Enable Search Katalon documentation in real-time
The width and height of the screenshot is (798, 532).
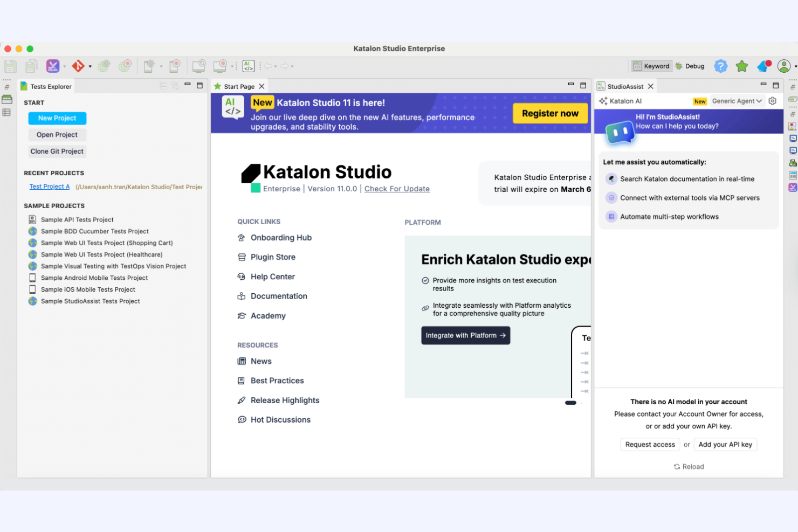tap(687, 178)
